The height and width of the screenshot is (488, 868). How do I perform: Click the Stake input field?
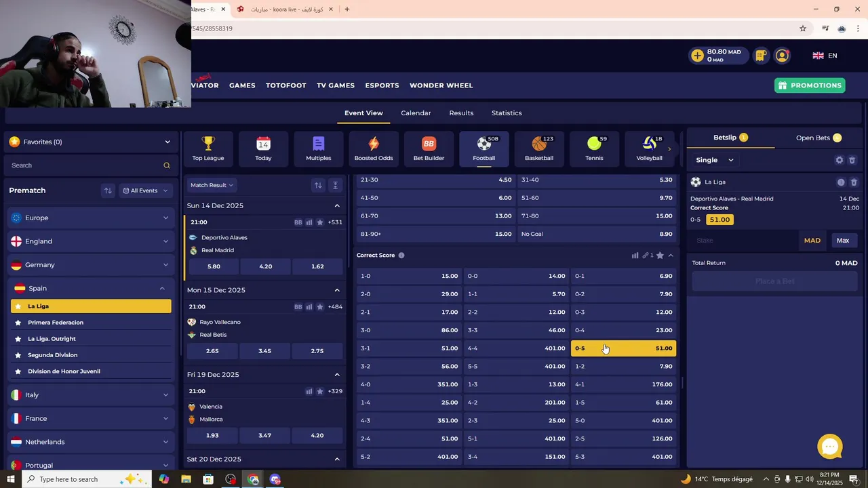point(743,241)
